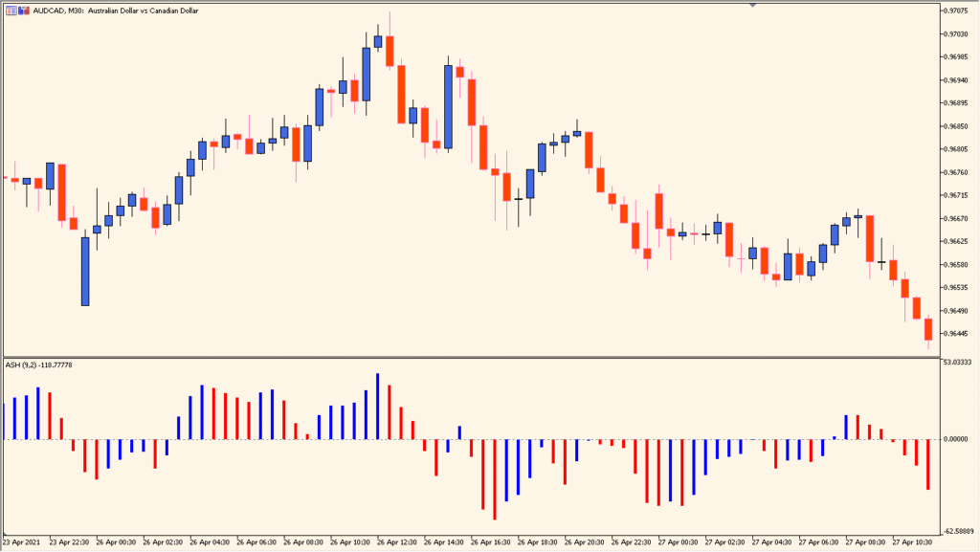Click the 26 Apr 08:30 time label
Viewport: 980px width, 552px height.
coord(303,542)
